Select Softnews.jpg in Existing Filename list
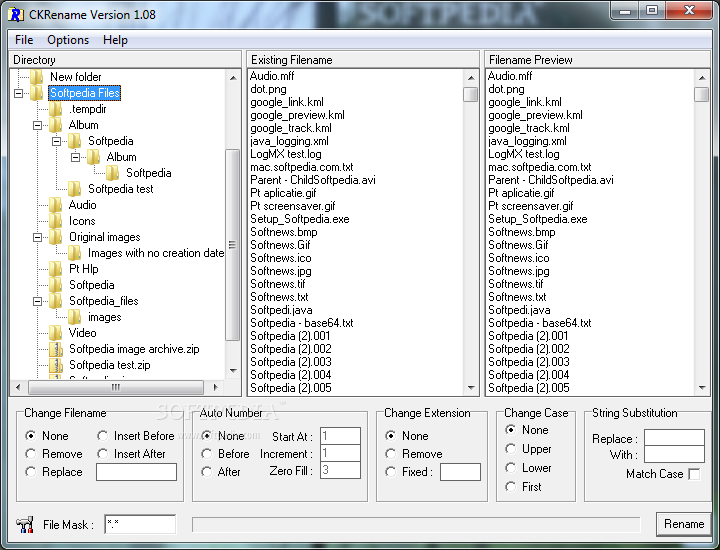The width and height of the screenshot is (720, 550). (281, 271)
